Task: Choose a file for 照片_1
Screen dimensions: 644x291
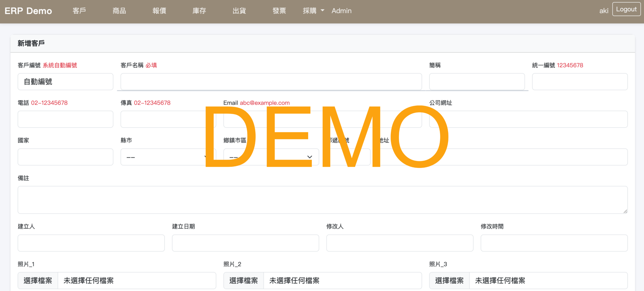Action: click(x=38, y=280)
